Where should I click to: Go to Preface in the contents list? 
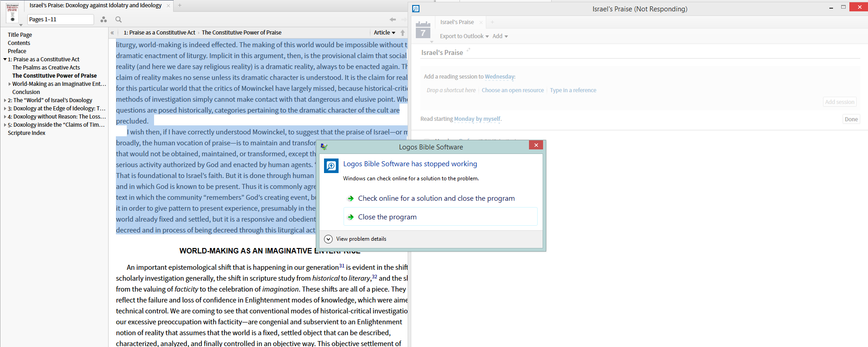point(17,51)
